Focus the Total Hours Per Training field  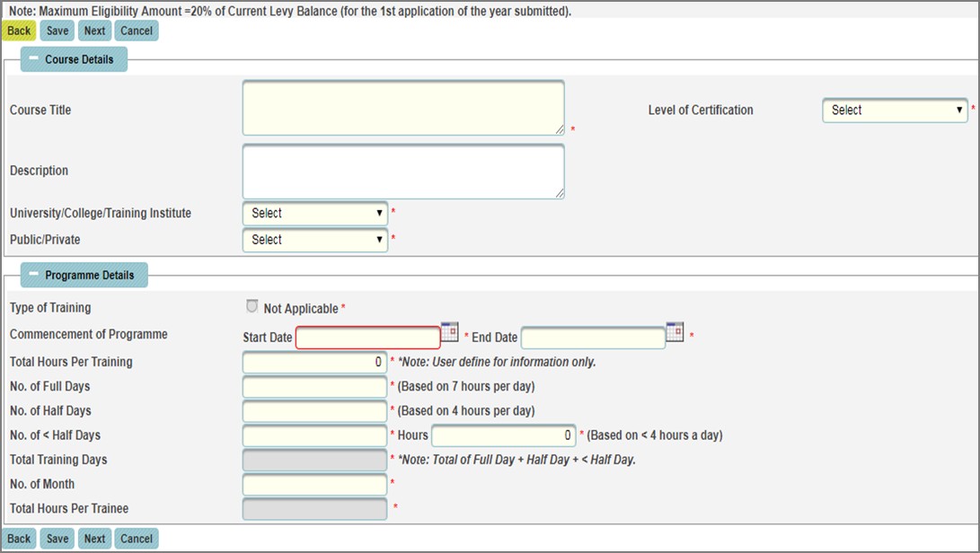pyautogui.click(x=315, y=363)
